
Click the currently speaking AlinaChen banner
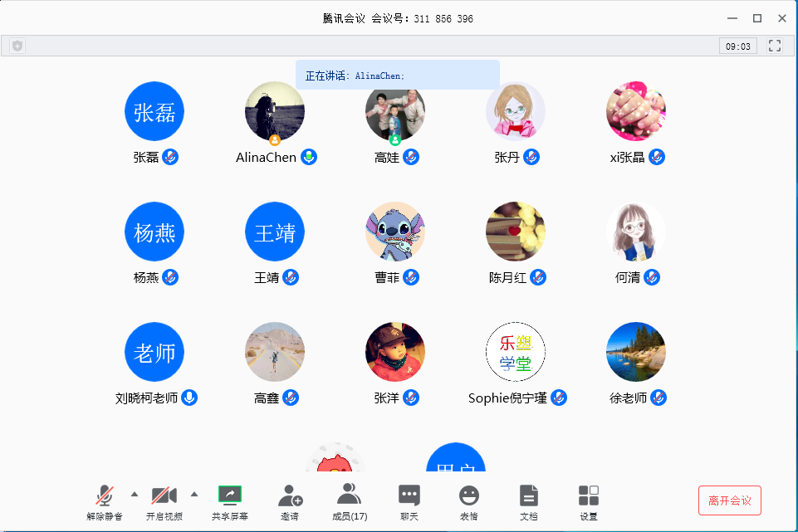(397, 76)
